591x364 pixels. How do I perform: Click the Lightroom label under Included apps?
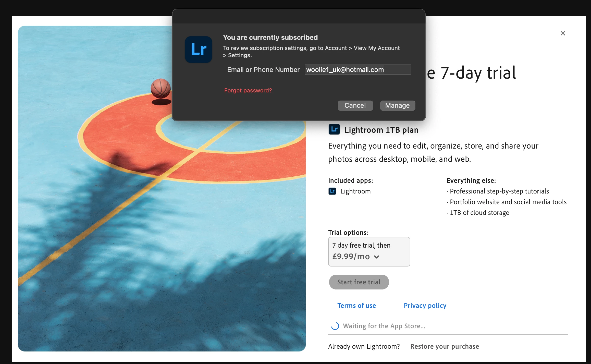point(355,191)
